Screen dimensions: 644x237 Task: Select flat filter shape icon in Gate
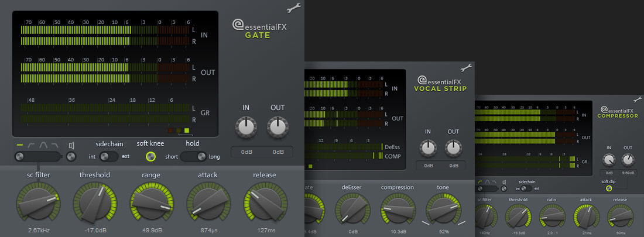(x=20, y=145)
